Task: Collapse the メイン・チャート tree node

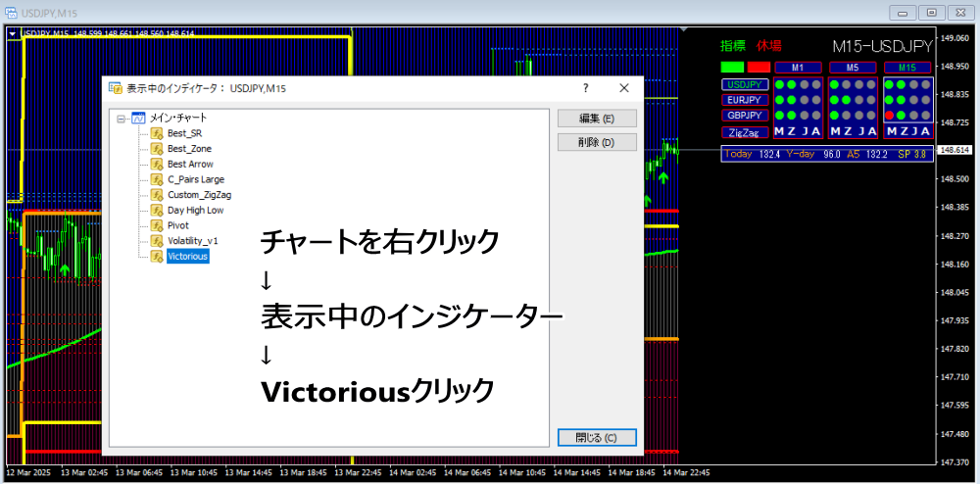Action: click(122, 118)
